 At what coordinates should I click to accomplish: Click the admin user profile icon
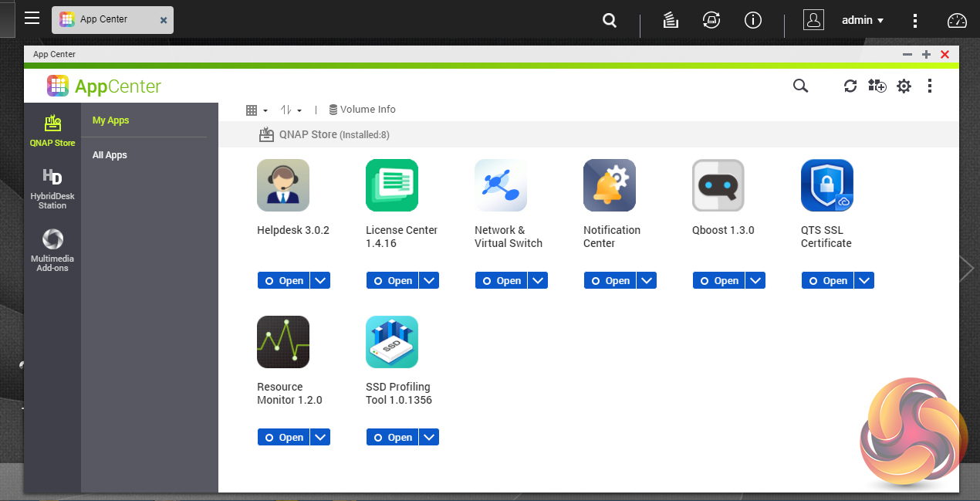click(813, 20)
